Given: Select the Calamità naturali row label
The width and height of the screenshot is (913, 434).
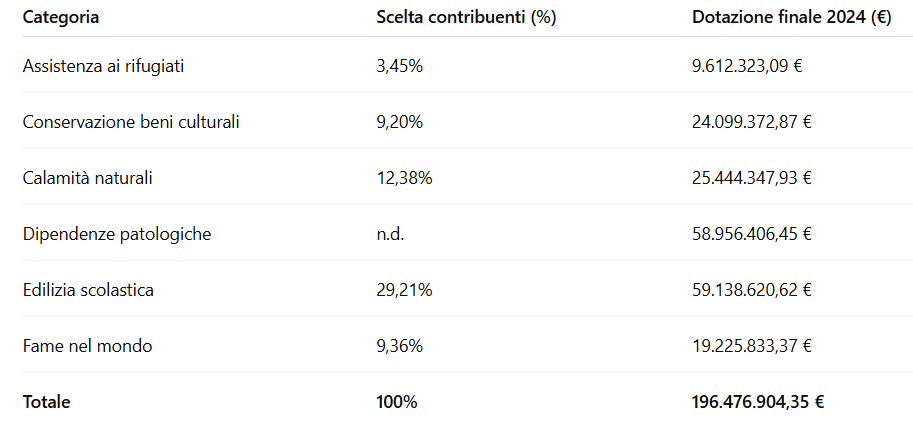Looking at the screenshot, I should [x=88, y=178].
